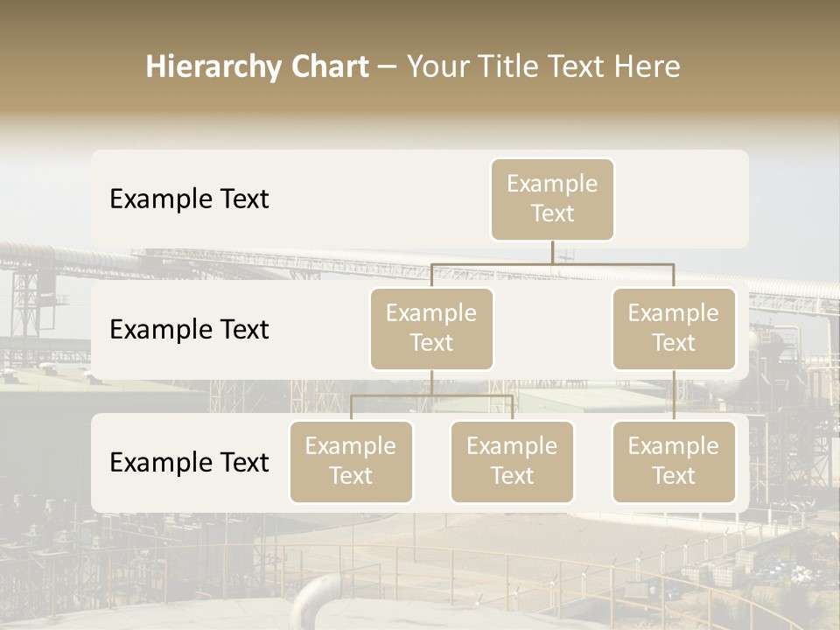Click the connector branching to the bottom-left boxes

431,395
